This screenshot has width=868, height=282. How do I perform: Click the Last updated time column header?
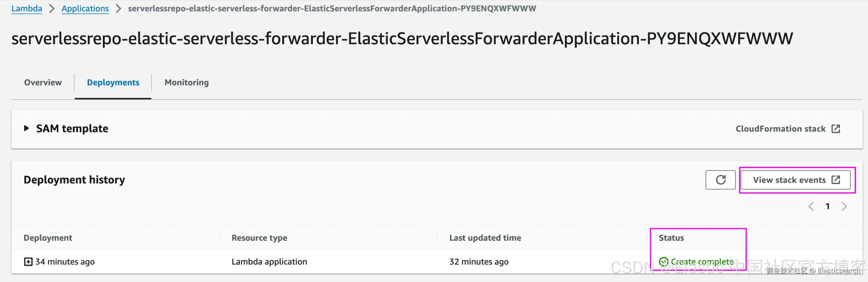pos(485,238)
